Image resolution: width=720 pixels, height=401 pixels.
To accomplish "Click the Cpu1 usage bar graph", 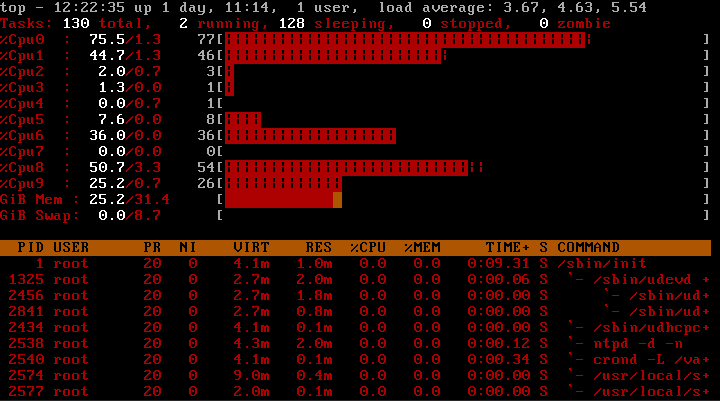I will (x=335, y=56).
